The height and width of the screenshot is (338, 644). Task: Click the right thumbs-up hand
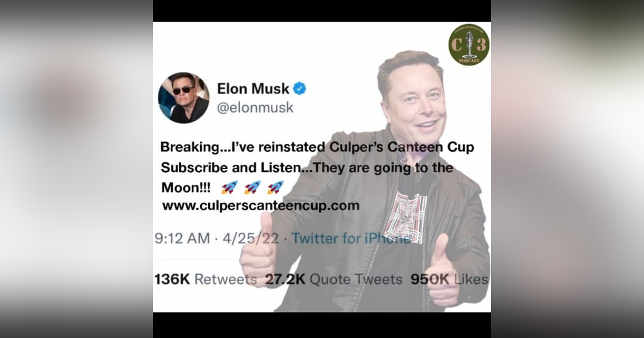click(x=444, y=270)
